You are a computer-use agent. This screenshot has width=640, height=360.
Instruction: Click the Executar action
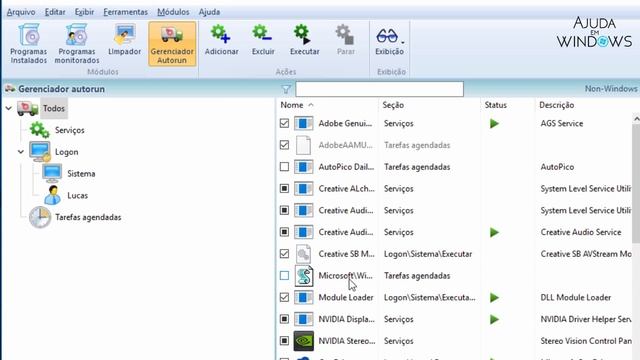click(x=304, y=40)
